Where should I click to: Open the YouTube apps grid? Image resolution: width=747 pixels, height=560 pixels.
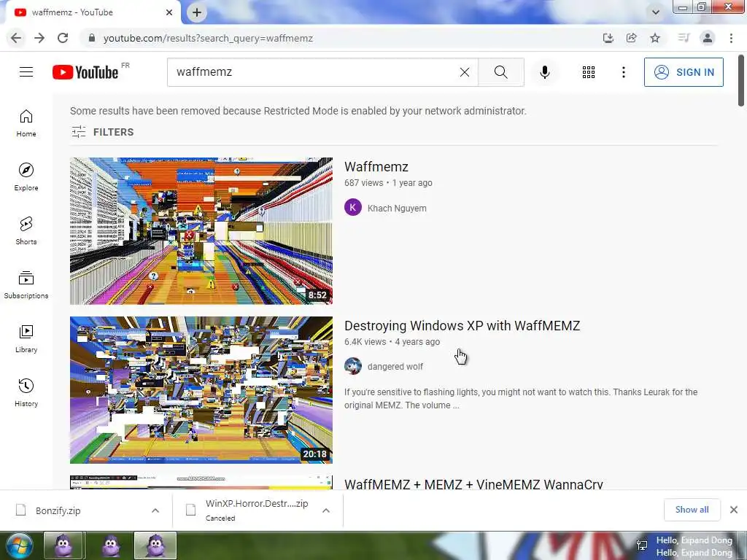(x=589, y=72)
